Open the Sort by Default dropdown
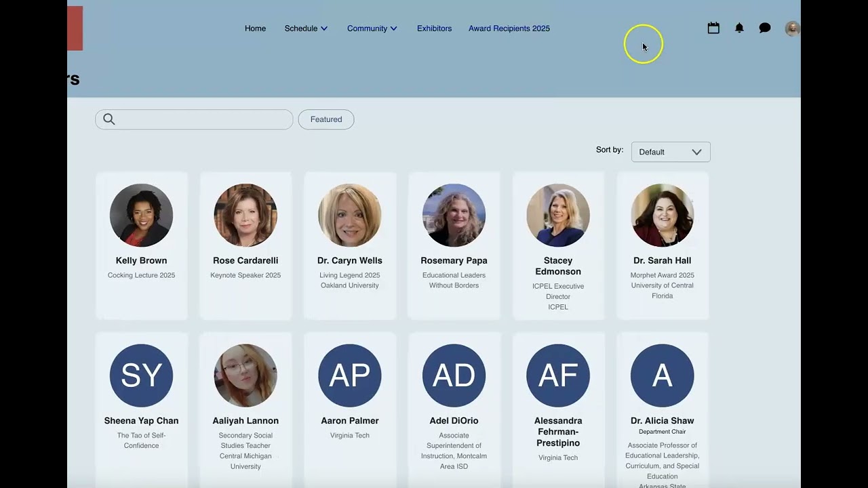 coord(671,152)
